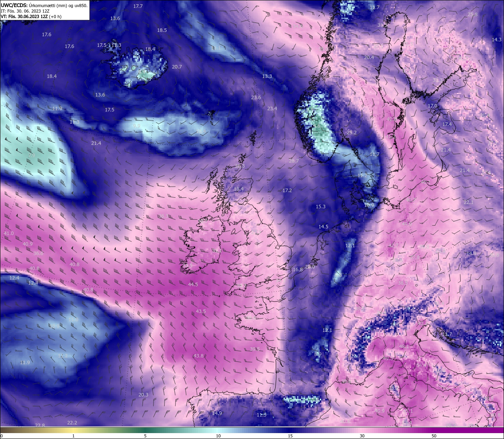Click the 23.4 map value
This screenshot has width=504, height=439.
pyautogui.click(x=272, y=109)
